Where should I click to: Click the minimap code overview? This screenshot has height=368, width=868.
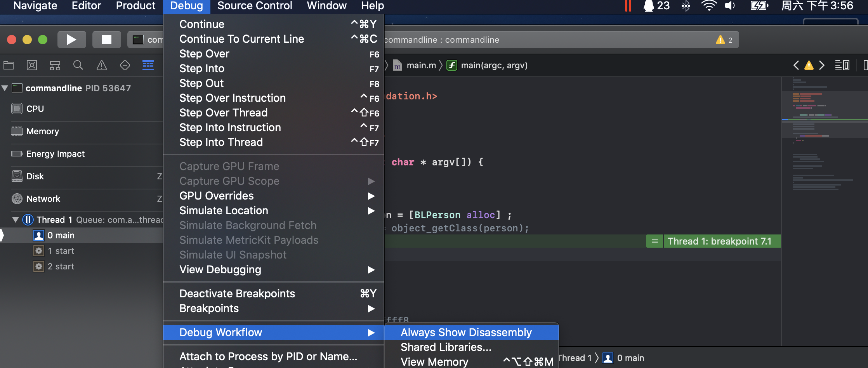[x=824, y=136]
